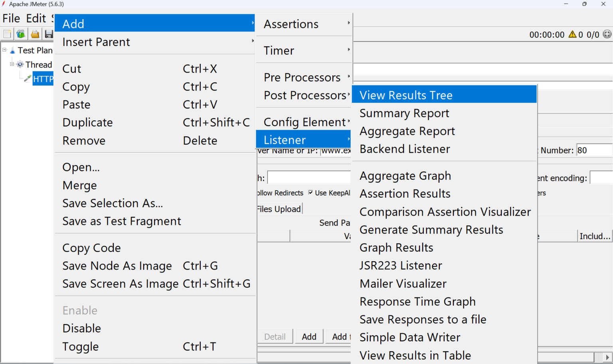Click the Save floppy disk icon

tap(49, 34)
